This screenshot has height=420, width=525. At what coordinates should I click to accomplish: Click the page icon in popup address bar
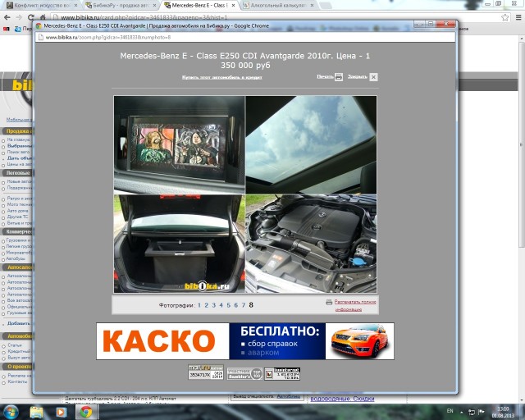pos(40,37)
